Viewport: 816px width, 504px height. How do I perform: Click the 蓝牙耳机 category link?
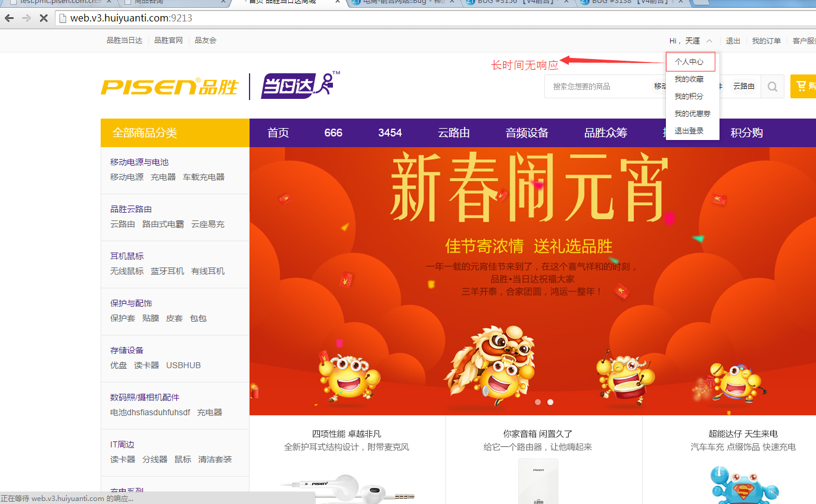pyautogui.click(x=167, y=271)
